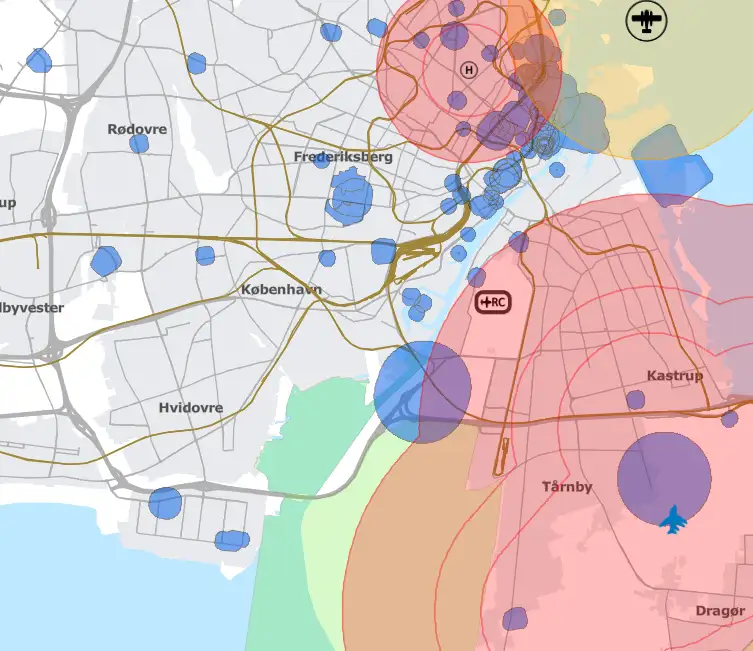The image size is (753, 651).
Task: Select the large purple circle near Kastrup airport
Action: [664, 479]
